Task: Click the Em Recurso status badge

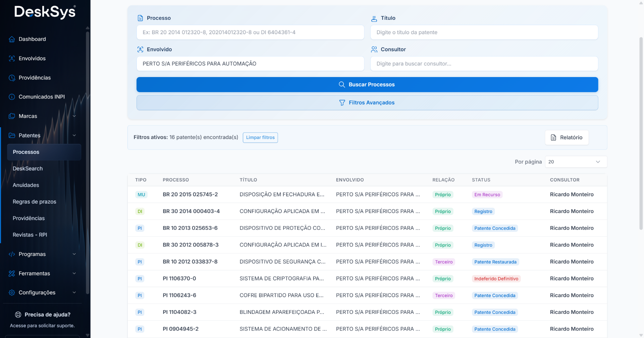Action: pyautogui.click(x=487, y=195)
